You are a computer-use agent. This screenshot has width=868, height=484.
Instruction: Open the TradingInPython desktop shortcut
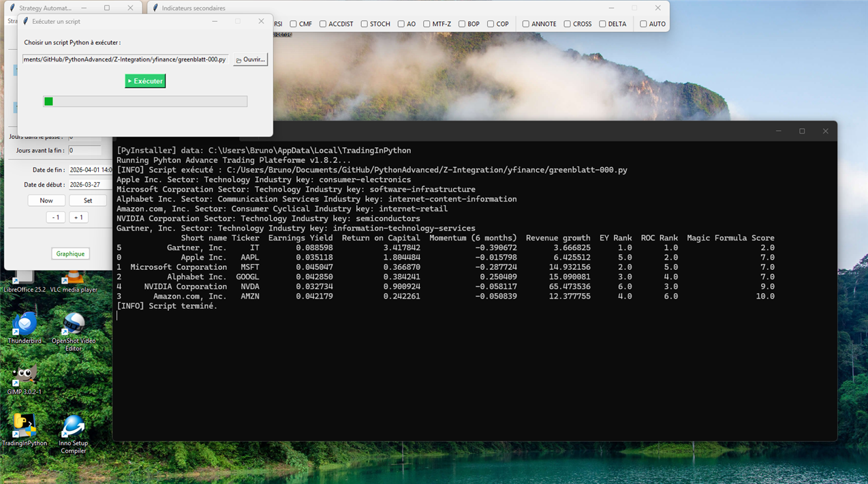point(24,427)
